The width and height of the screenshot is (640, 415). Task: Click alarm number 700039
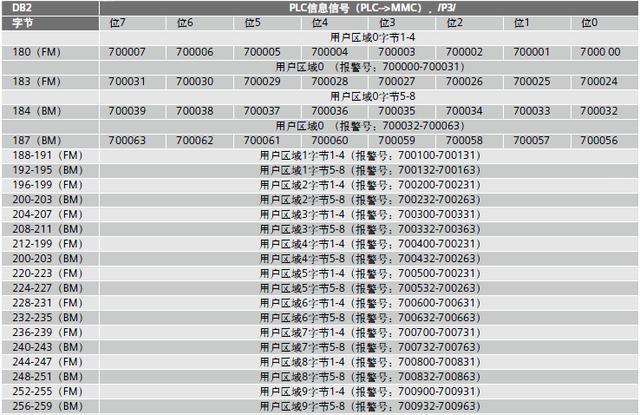(x=127, y=111)
